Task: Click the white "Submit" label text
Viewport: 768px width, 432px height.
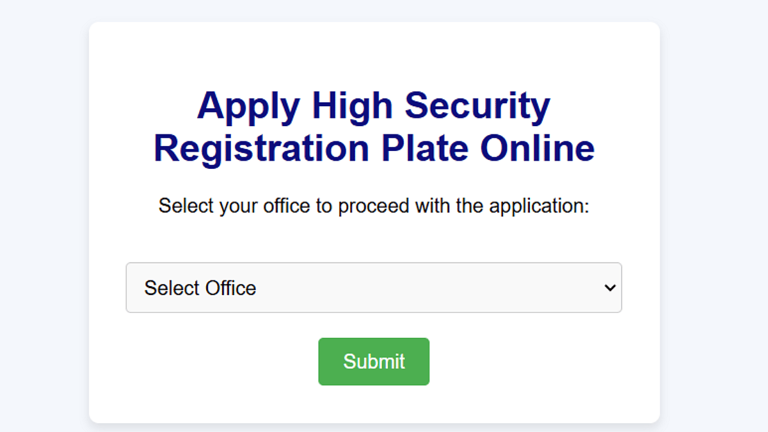Action: (374, 362)
